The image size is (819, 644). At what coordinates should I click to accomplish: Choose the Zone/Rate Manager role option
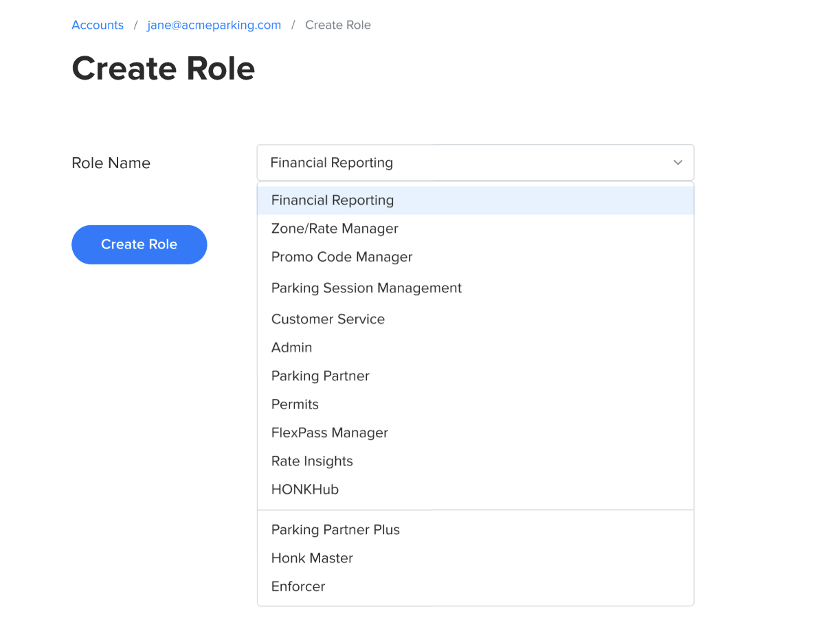(335, 229)
